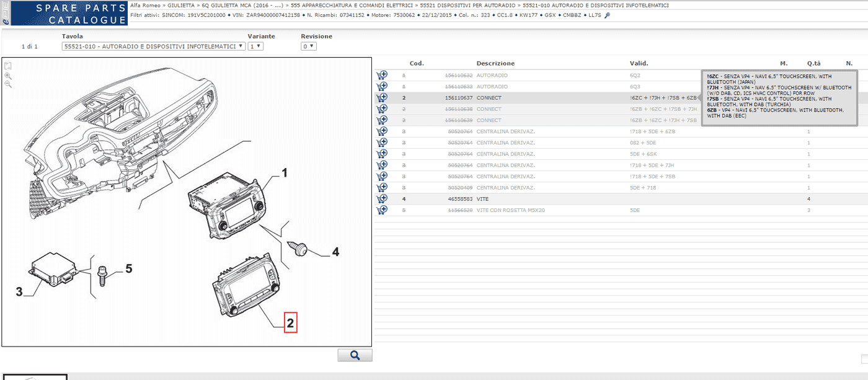Click the fit-to-frame icon above the diagram
Viewport: 868px width, 380px height.
click(x=8, y=66)
